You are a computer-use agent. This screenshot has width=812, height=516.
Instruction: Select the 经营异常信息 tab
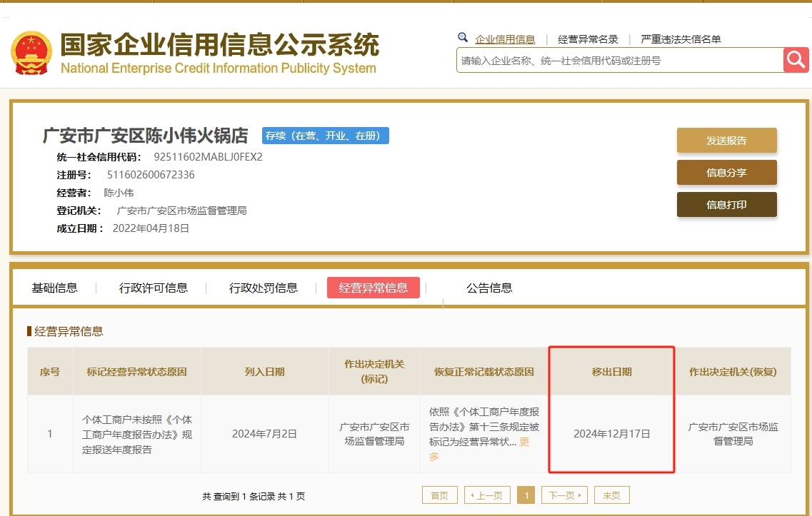tap(374, 288)
